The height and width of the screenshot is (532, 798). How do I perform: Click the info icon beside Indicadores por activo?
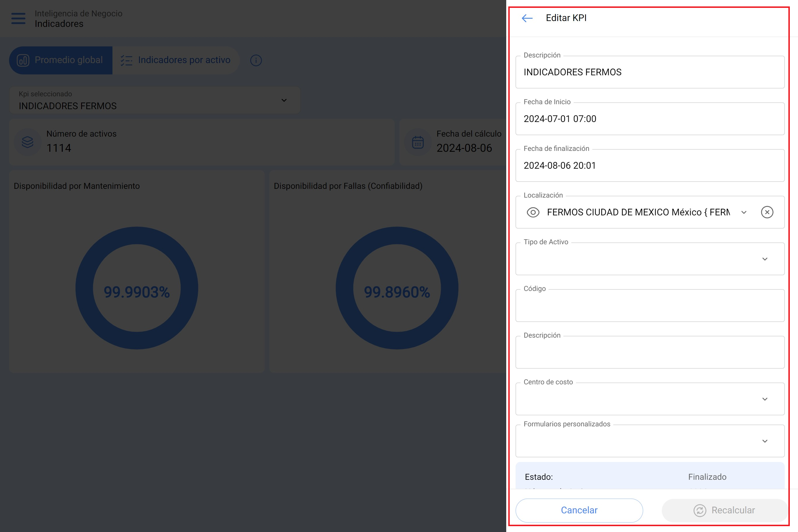(256, 60)
